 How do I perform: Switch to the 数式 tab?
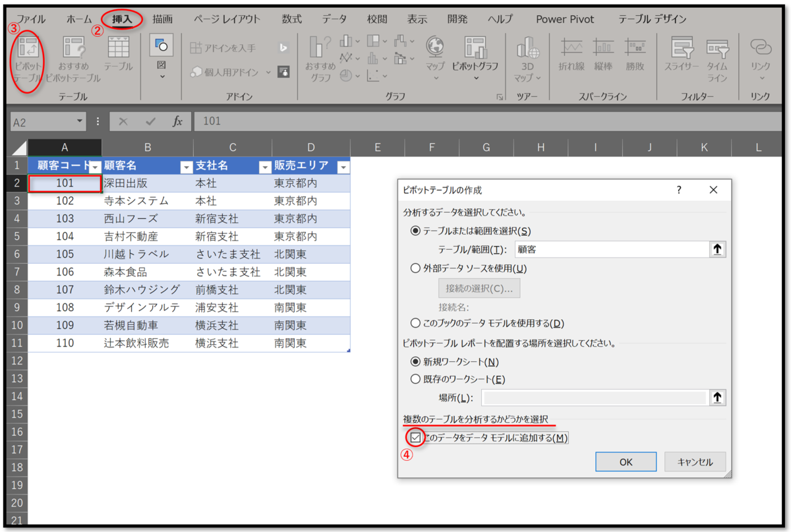pos(292,19)
